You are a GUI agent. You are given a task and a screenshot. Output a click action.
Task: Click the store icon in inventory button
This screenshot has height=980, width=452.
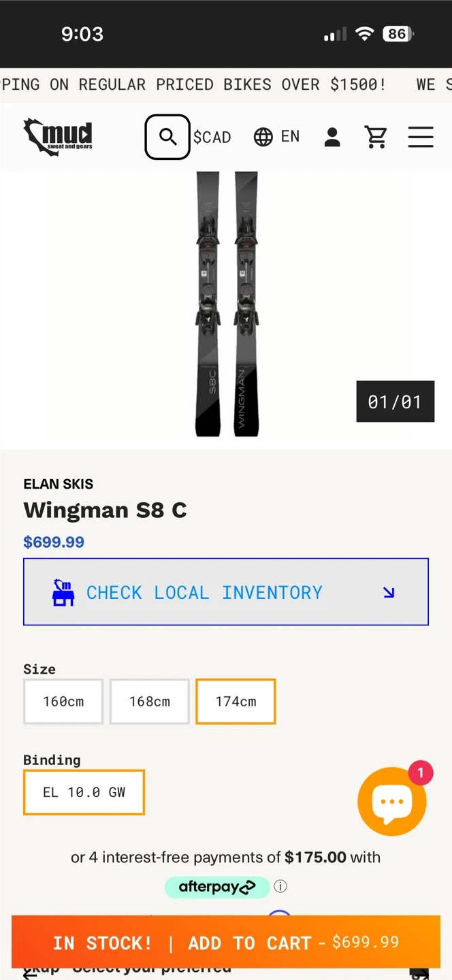click(63, 592)
